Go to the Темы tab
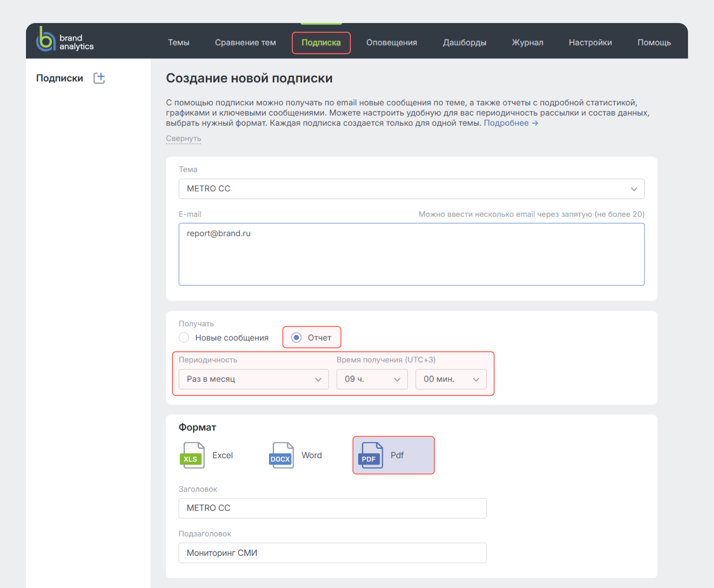 point(178,43)
